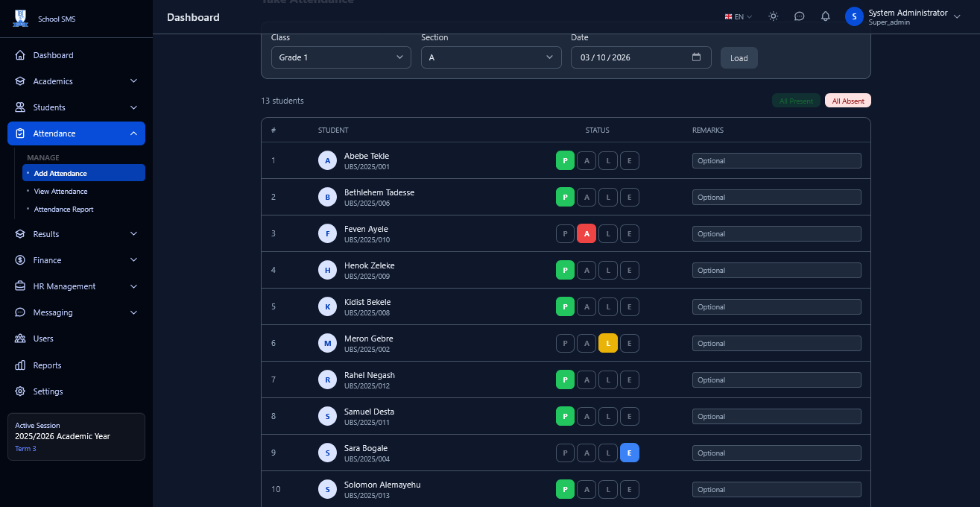Click the All Absent button

point(848,101)
